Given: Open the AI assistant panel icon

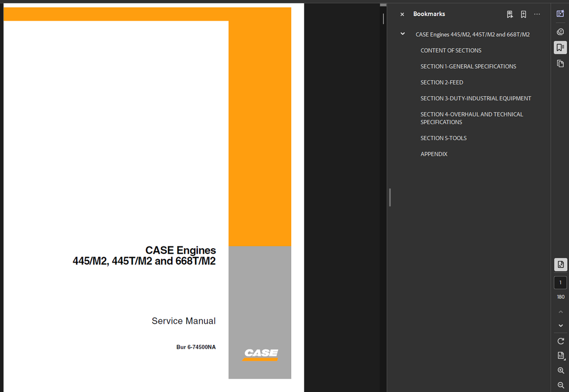Looking at the screenshot, I should (x=560, y=14).
